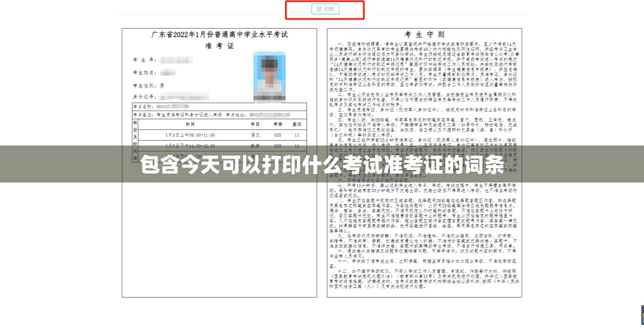Click the 考点备注 row
The width and height of the screenshot is (644, 328).
pos(219,115)
